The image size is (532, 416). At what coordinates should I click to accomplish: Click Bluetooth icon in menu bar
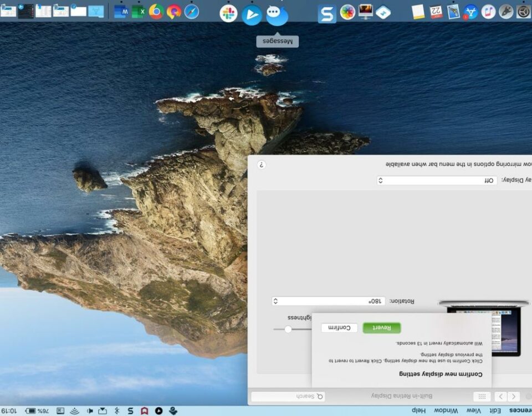coord(117,411)
